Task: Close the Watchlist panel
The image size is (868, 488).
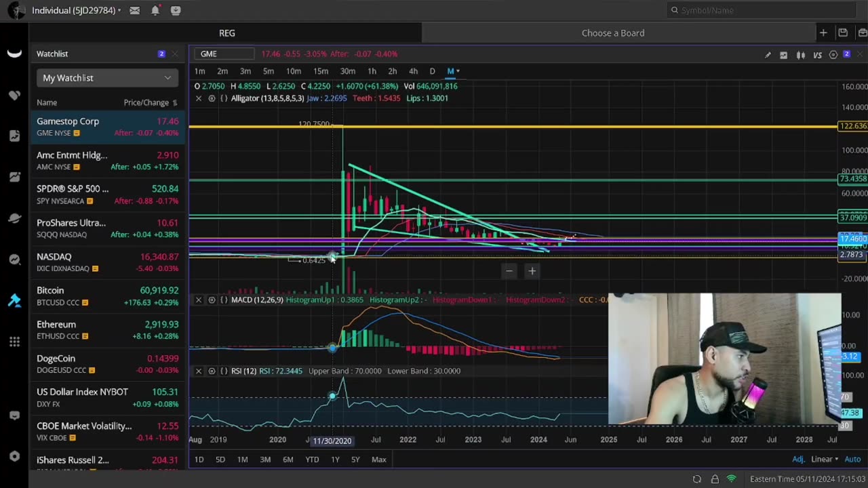Action: pyautogui.click(x=175, y=54)
